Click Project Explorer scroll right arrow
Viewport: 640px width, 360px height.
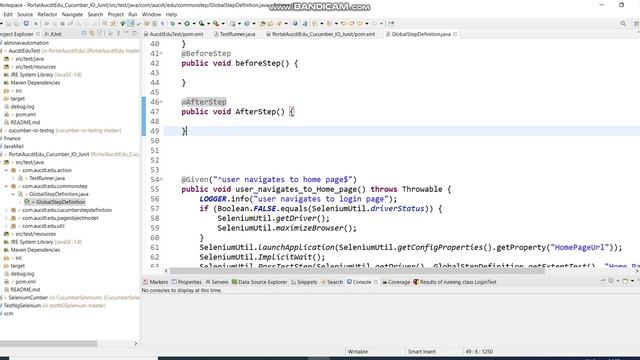coord(136,344)
